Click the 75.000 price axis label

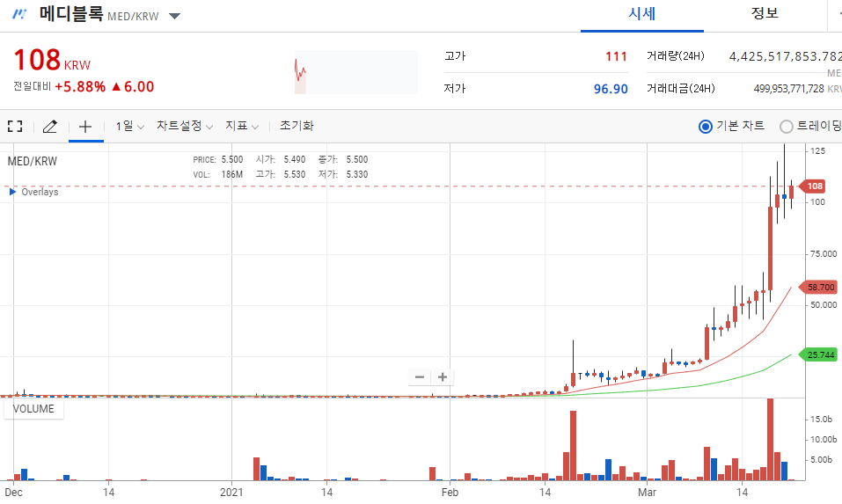(824, 254)
